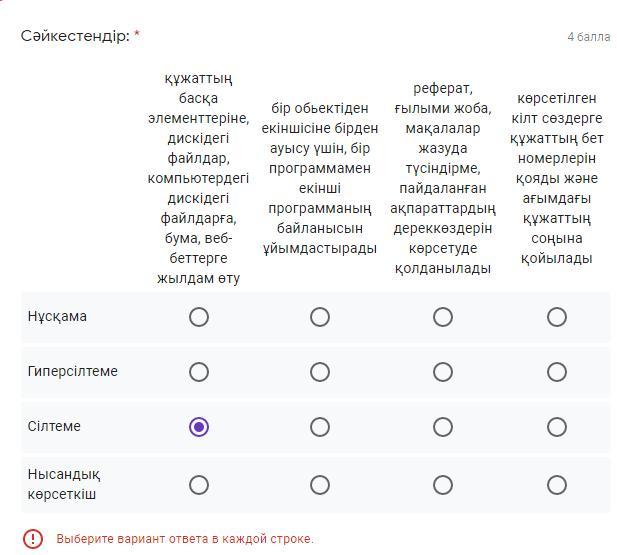Select Нысандық көрсеткіш radio in first column
Viewport: 617px width, 555px height.
pyautogui.click(x=198, y=485)
